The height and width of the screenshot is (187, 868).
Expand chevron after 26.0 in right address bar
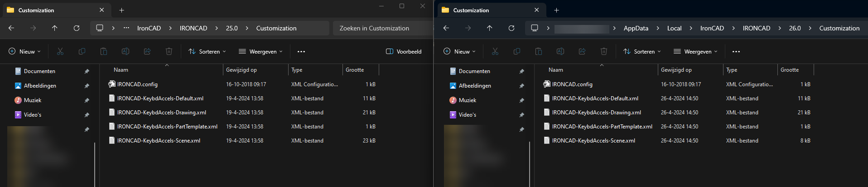pos(810,28)
